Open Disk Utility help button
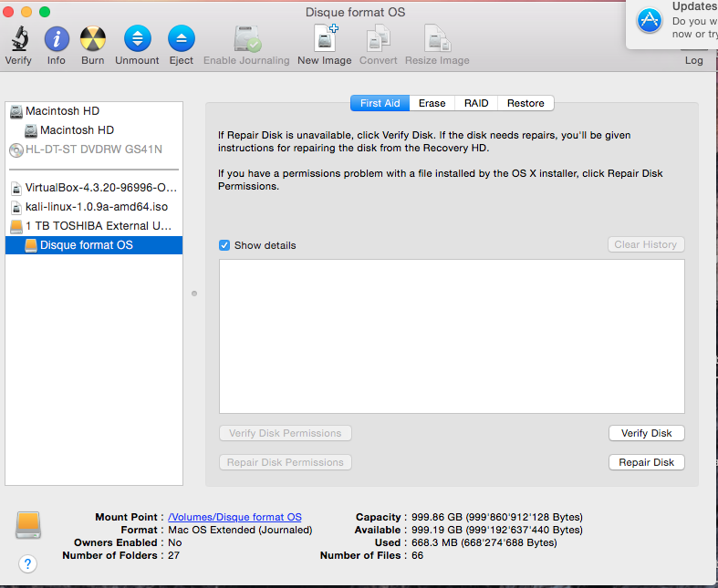This screenshot has width=718, height=588. [x=28, y=563]
